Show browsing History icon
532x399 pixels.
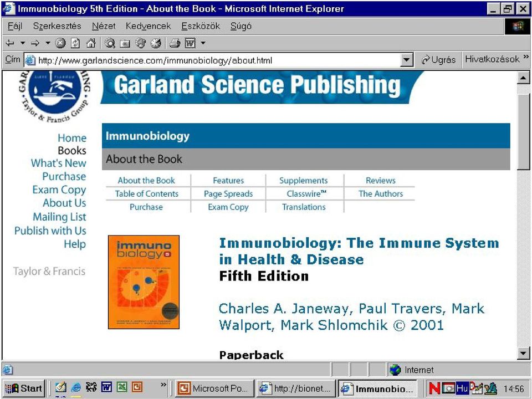156,43
